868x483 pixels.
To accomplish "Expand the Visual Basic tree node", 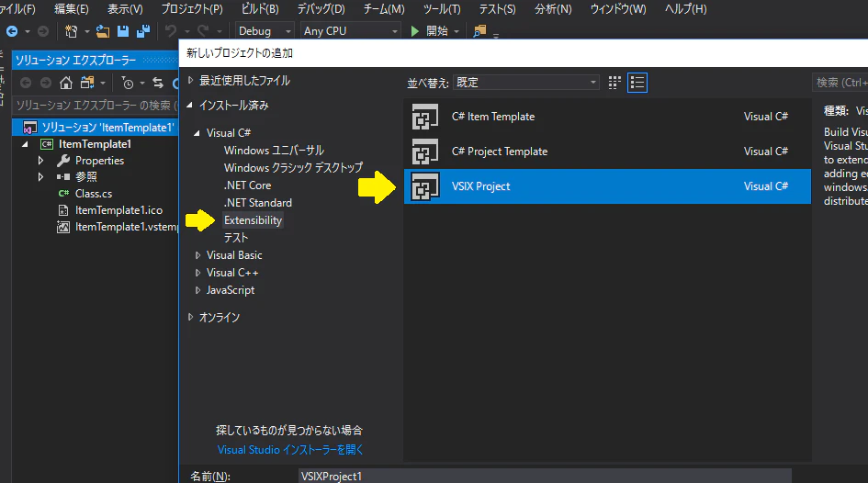I will [x=197, y=255].
